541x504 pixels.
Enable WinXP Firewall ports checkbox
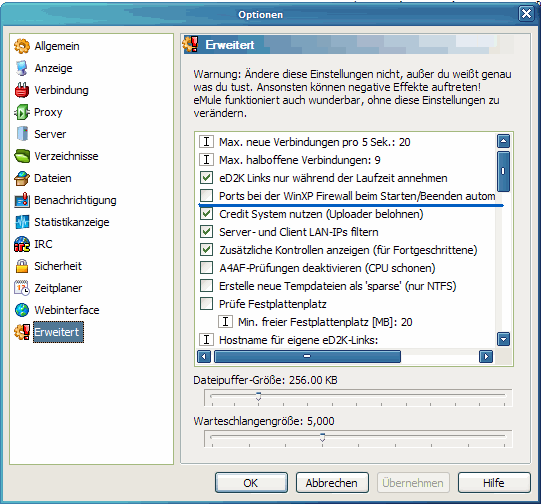(x=206, y=196)
